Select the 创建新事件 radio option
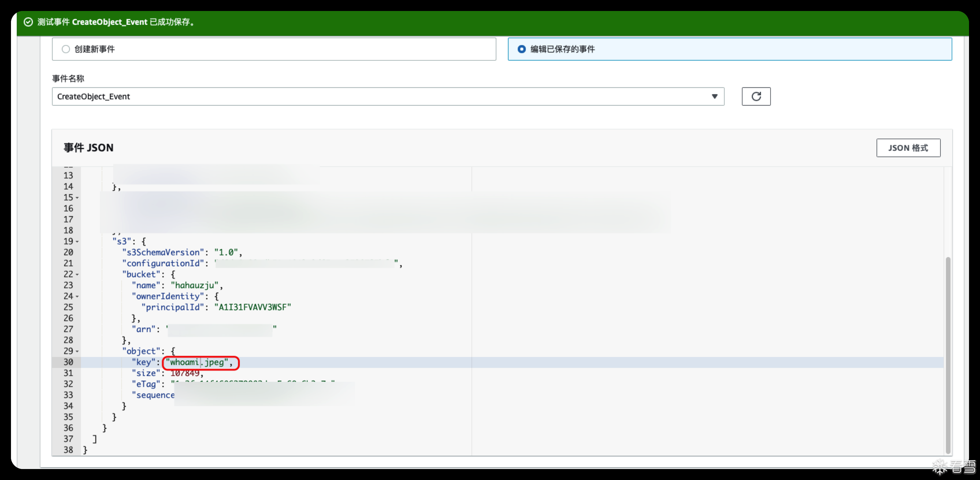980x480 pixels. click(x=66, y=49)
